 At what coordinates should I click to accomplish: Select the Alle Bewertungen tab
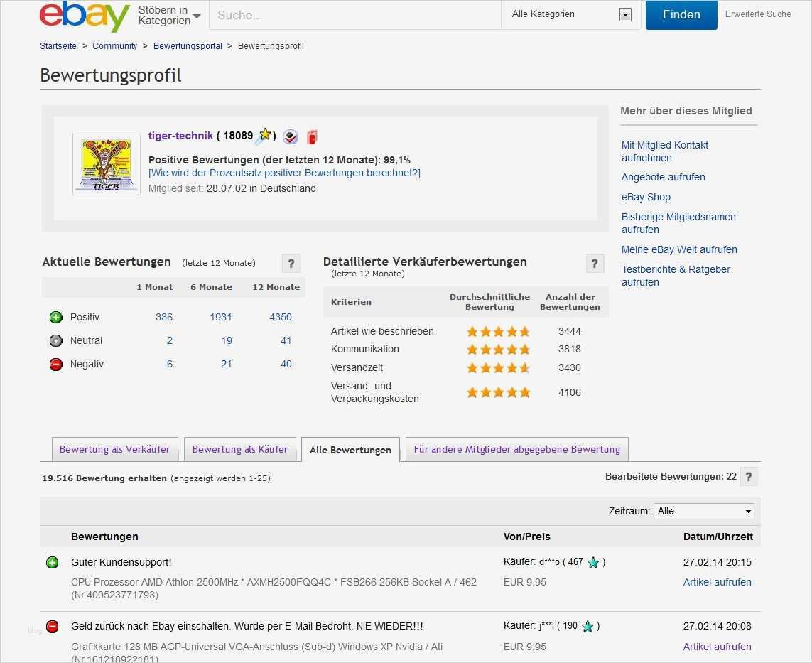[x=350, y=450]
